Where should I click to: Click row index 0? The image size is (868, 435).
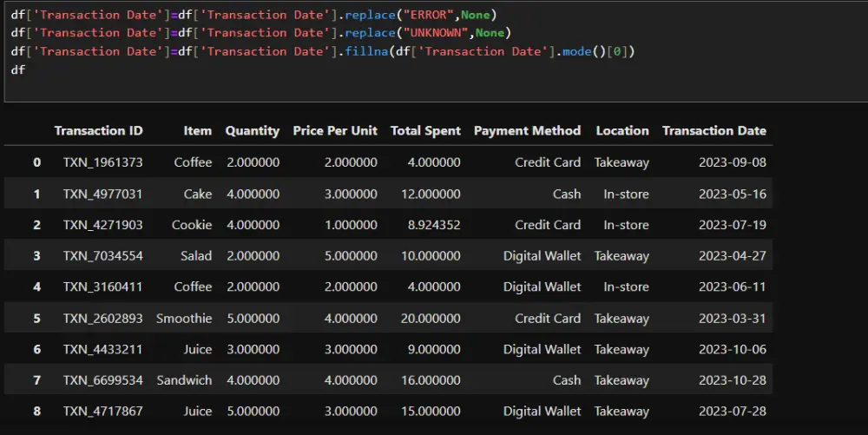click(36, 162)
